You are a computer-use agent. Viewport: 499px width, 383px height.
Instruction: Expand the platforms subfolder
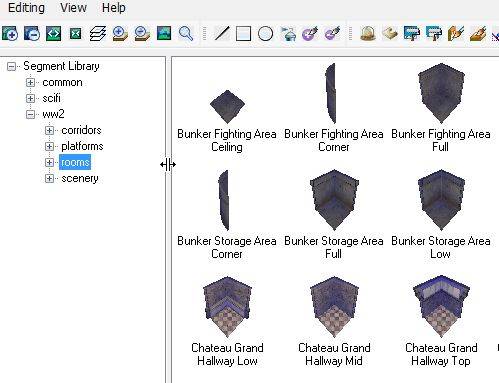[49, 146]
